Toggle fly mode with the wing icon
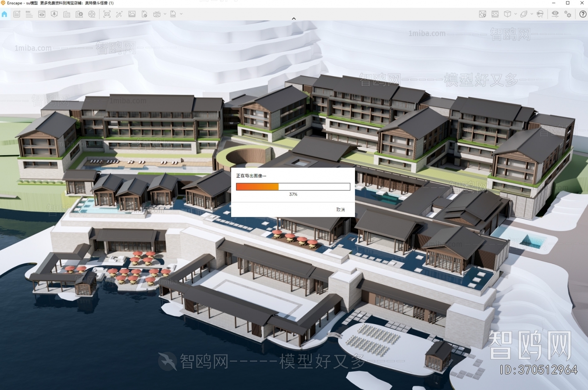 tap(524, 14)
